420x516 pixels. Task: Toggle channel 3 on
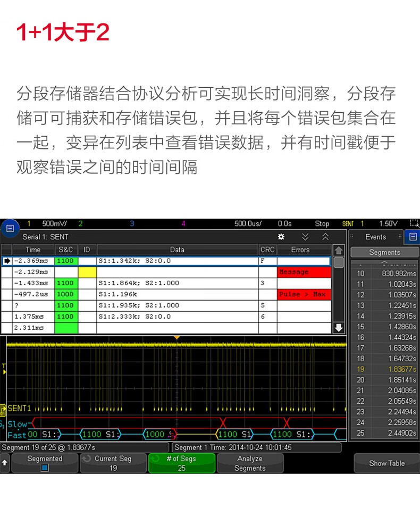[x=132, y=223]
